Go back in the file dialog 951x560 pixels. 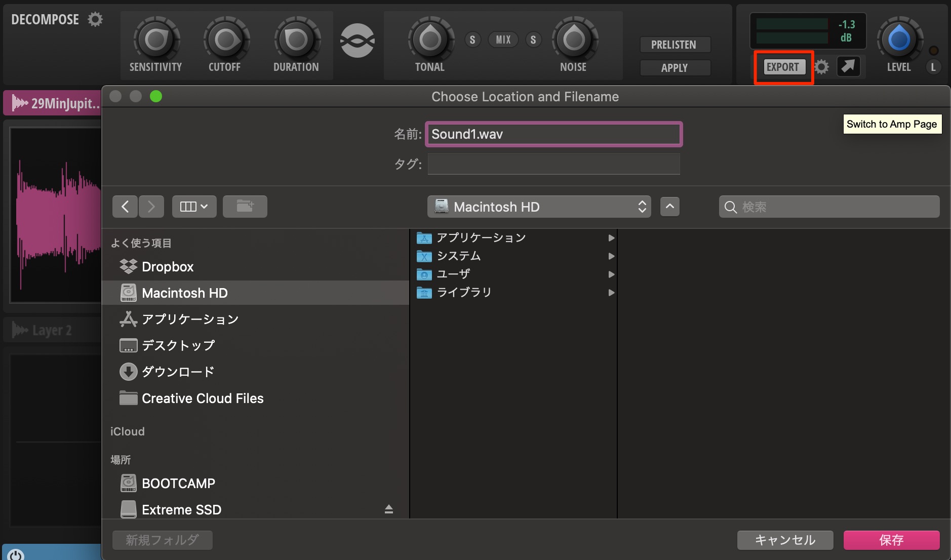click(x=125, y=207)
